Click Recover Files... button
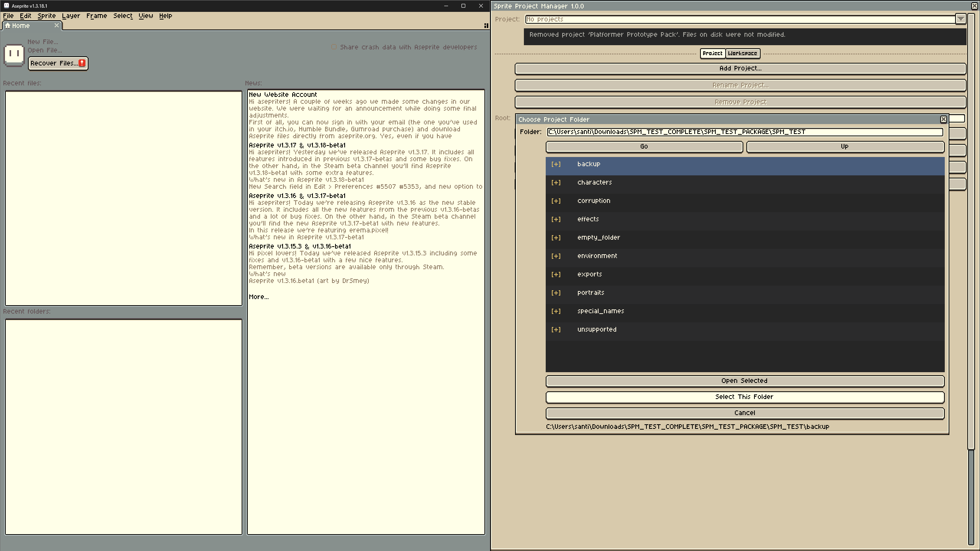This screenshot has width=980, height=551. [58, 63]
